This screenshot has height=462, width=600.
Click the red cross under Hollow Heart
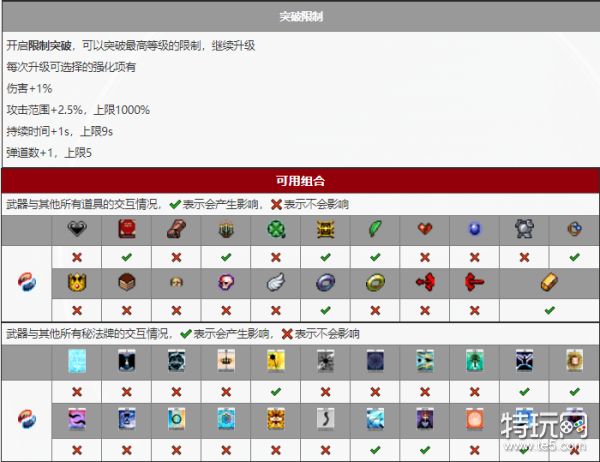77,256
